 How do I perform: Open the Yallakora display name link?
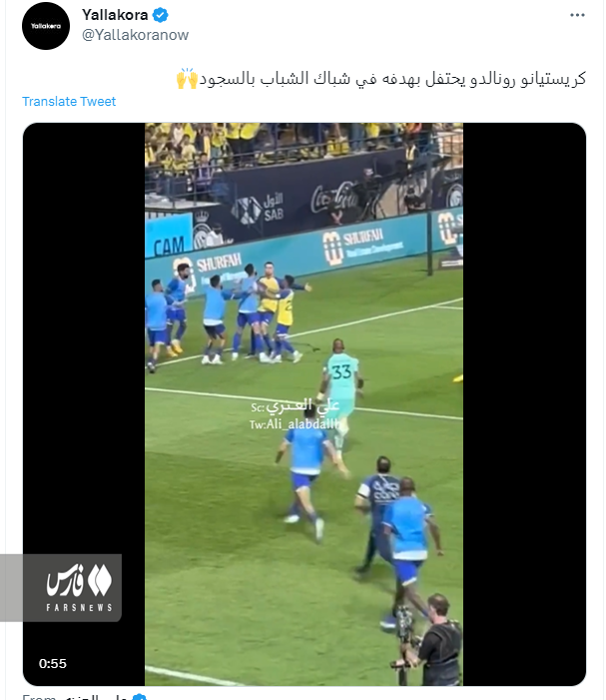click(x=115, y=15)
